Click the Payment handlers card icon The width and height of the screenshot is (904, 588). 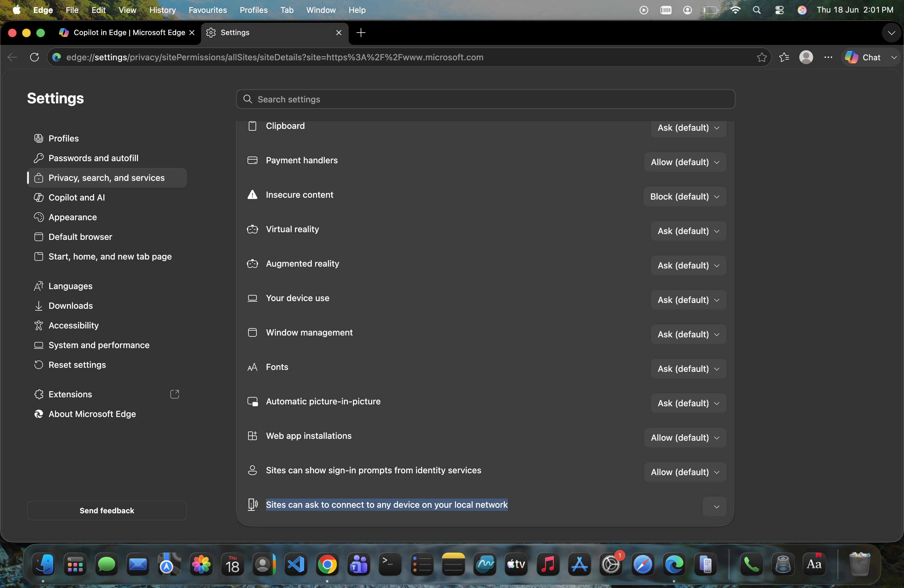click(252, 160)
